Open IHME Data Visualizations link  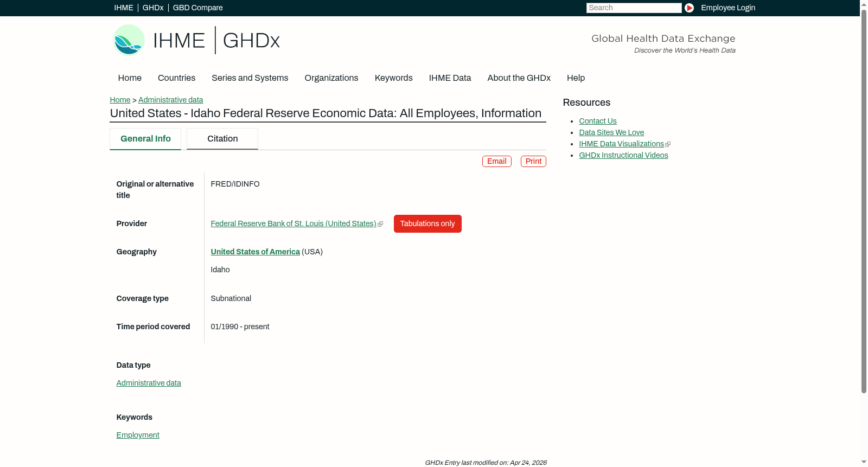click(x=621, y=144)
